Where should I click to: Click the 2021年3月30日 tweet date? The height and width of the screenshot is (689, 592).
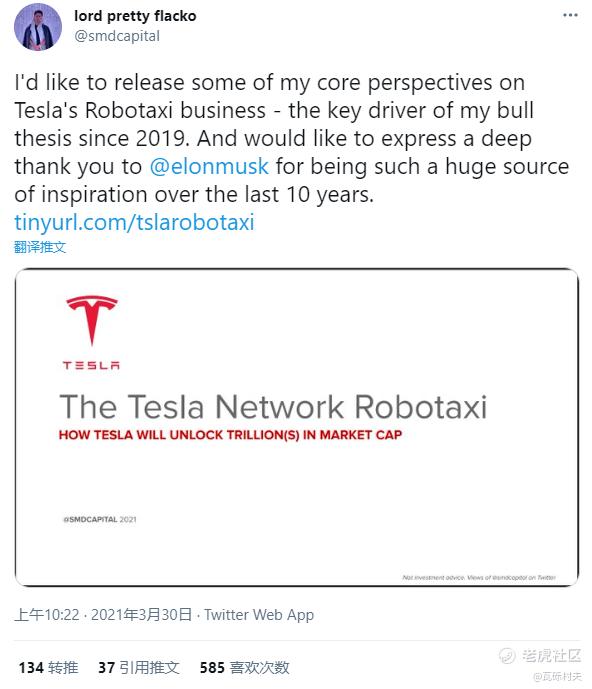[142, 615]
